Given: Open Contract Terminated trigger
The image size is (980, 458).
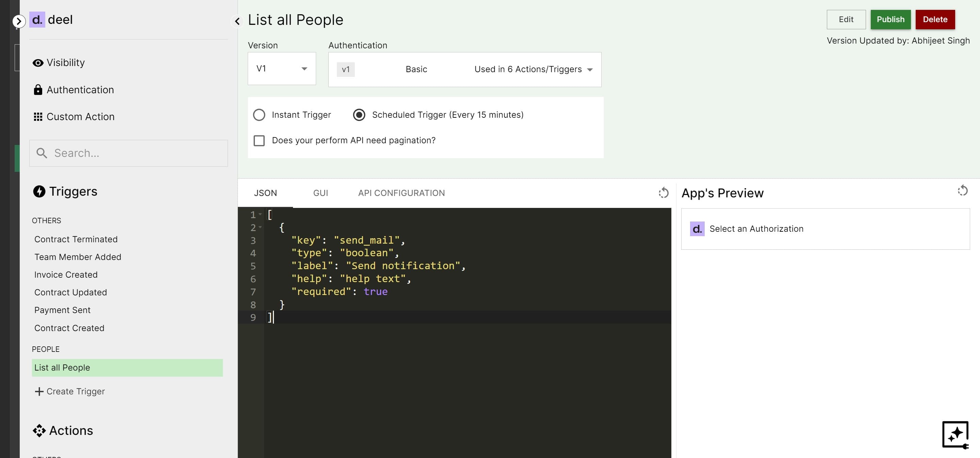Looking at the screenshot, I should click(76, 239).
